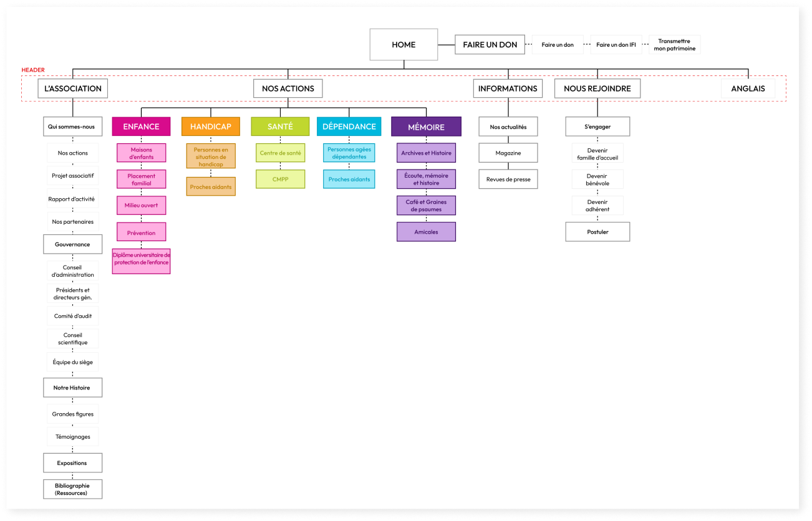Select the Qui sommes-nous node
812x521 pixels.
pos(72,127)
